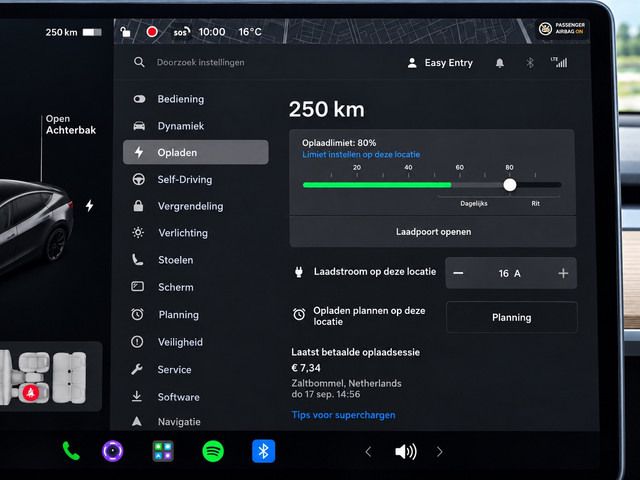Open the notifications bell
640x480 pixels.
(500, 63)
